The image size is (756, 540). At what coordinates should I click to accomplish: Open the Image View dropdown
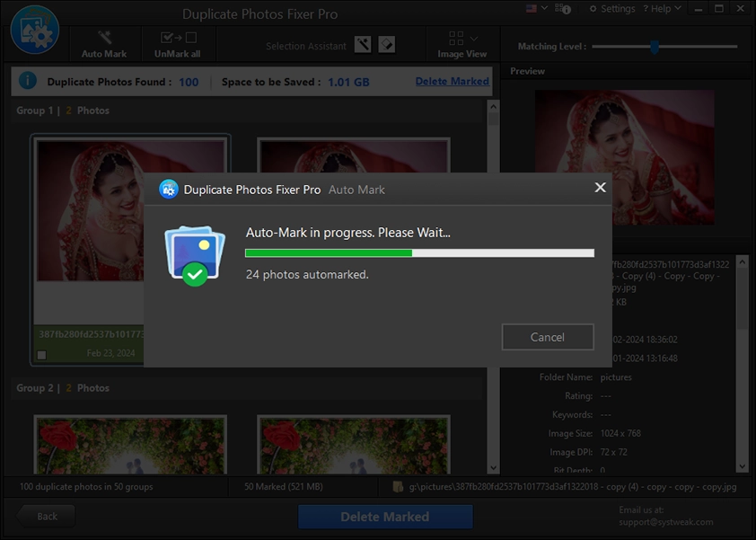click(462, 44)
